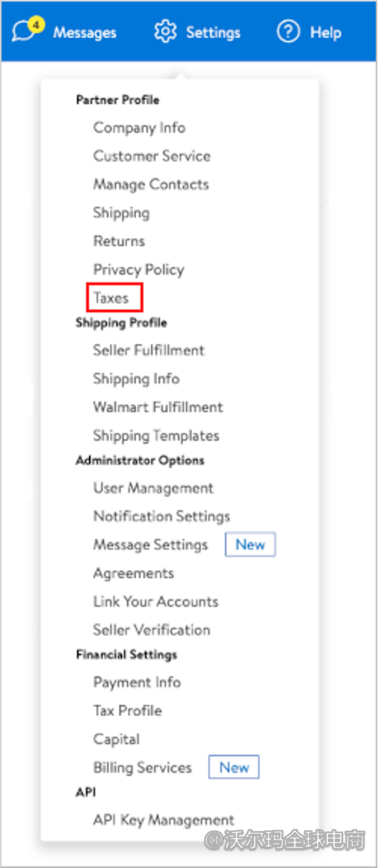This screenshot has width=380, height=868.
Task: Open User Management under Administrator Options
Action: [x=153, y=488]
